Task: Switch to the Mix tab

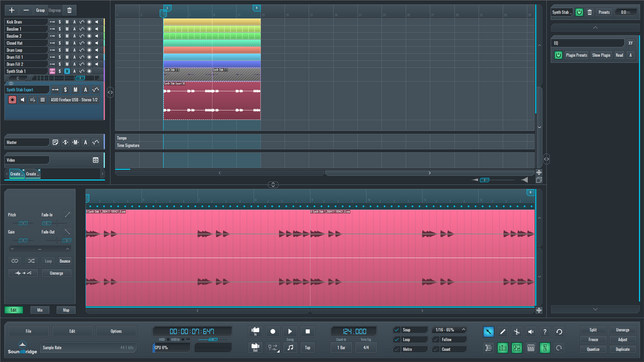Action: coord(40,310)
